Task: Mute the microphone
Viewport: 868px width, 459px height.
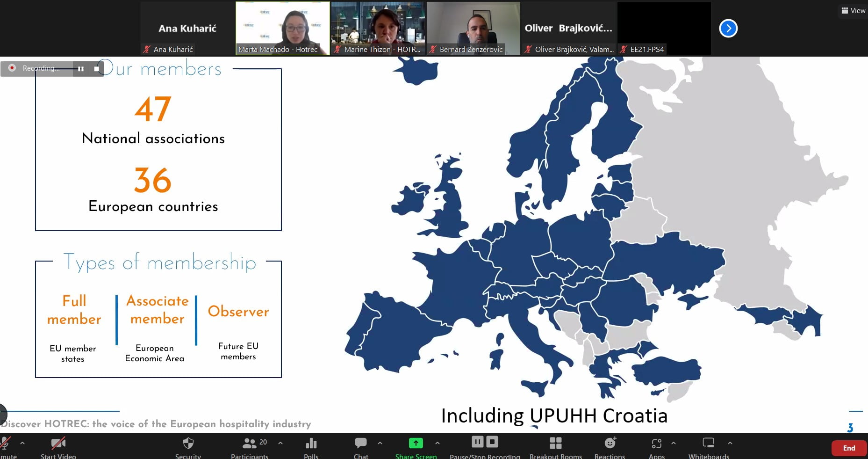Action: [6, 442]
